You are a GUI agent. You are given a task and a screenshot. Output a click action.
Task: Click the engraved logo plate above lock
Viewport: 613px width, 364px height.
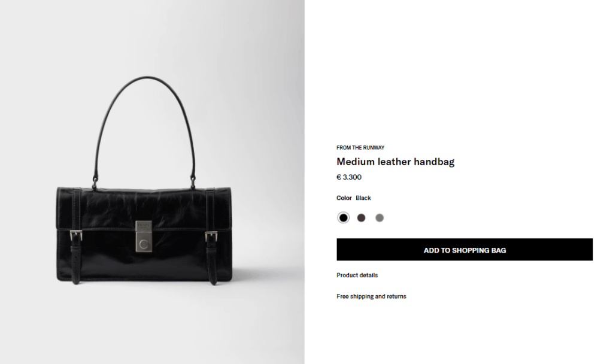144,226
